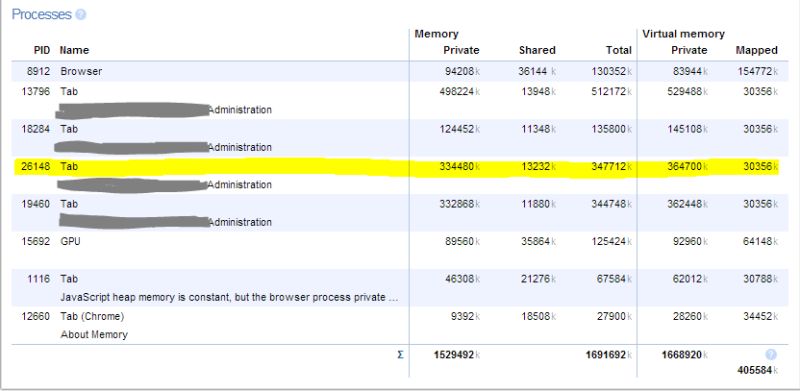This screenshot has width=800, height=391.
Task: Select PID 8912 in the table
Action: click(39, 71)
